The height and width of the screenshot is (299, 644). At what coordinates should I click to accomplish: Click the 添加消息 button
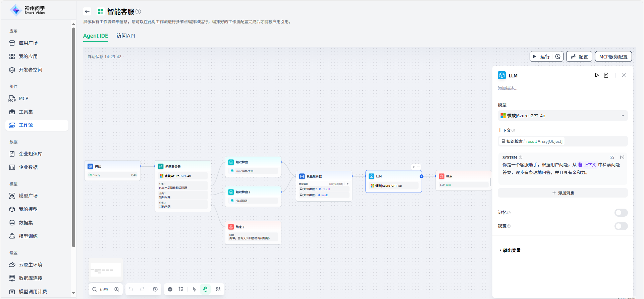(x=562, y=193)
